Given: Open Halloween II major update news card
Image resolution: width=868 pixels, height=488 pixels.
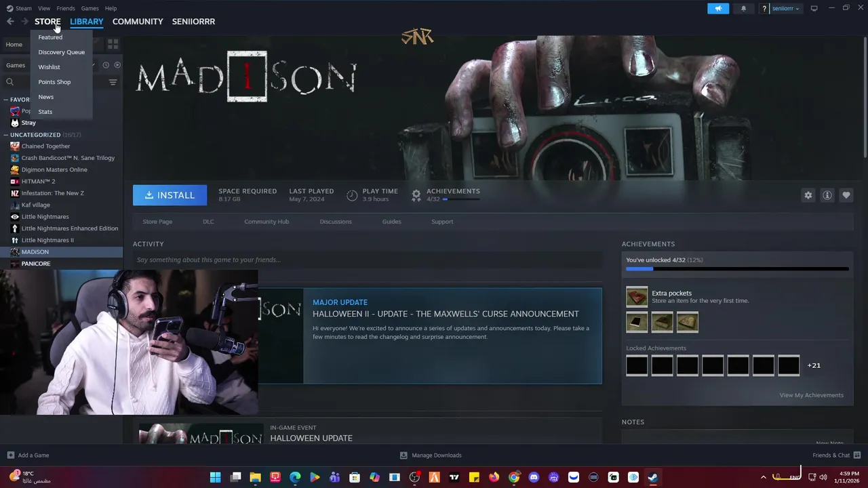Looking at the screenshot, I should [x=430, y=336].
